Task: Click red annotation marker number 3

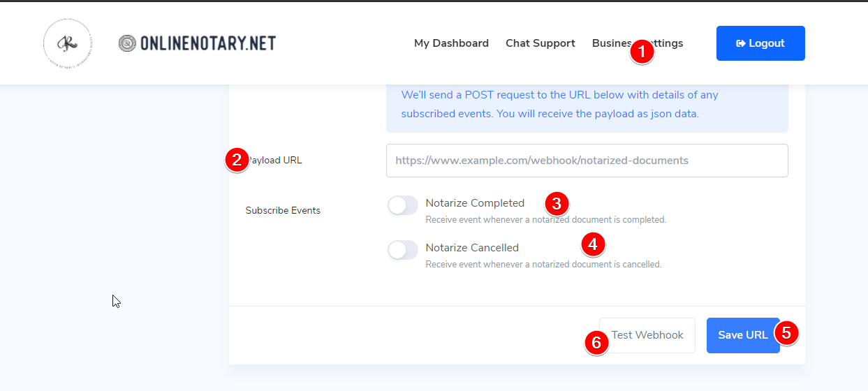Action: (557, 203)
